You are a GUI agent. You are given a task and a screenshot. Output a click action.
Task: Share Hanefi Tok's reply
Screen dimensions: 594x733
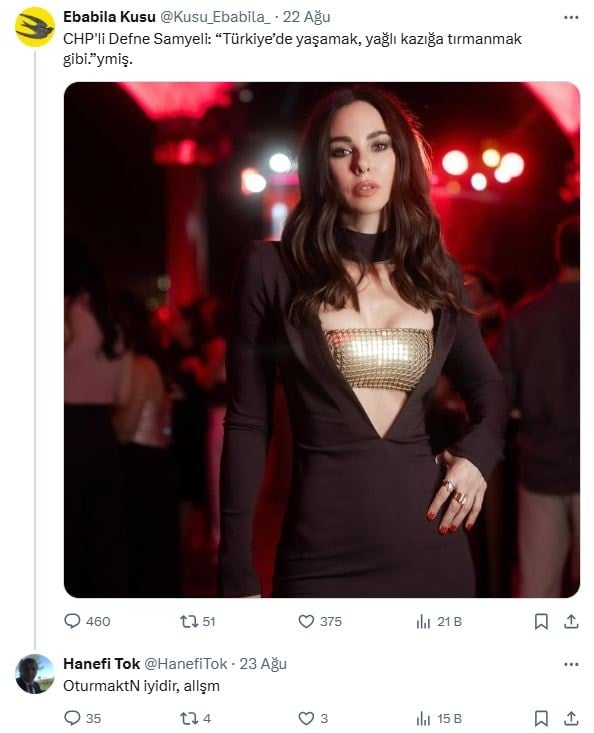571,718
